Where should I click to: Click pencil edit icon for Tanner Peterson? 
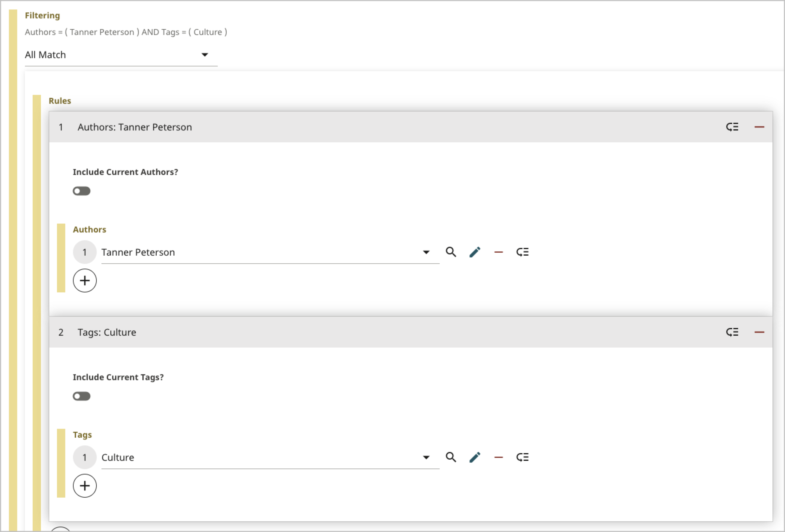point(475,252)
